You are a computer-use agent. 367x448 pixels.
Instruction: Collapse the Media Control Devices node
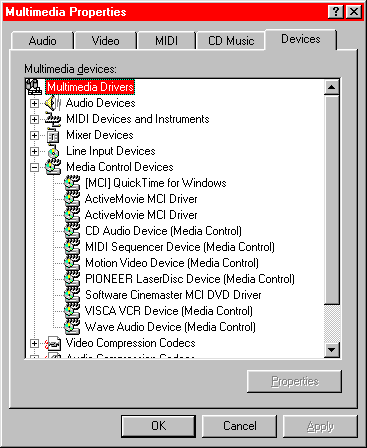pyautogui.click(x=34, y=167)
